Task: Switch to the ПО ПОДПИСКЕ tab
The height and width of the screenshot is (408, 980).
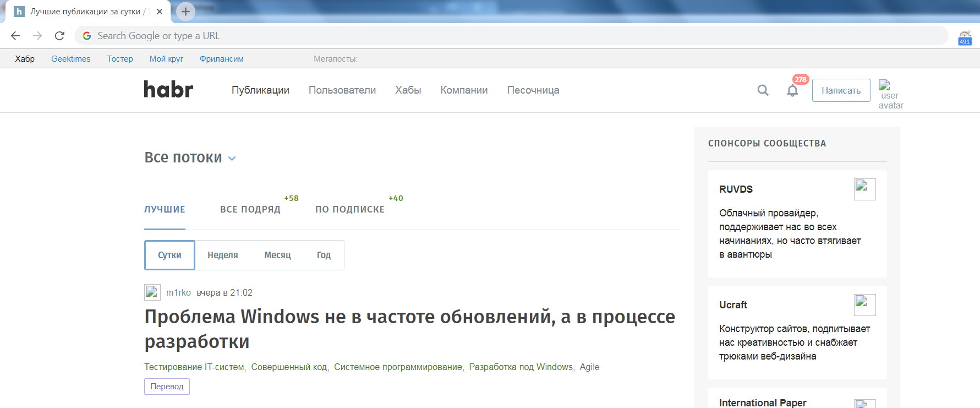Action: coord(350,209)
